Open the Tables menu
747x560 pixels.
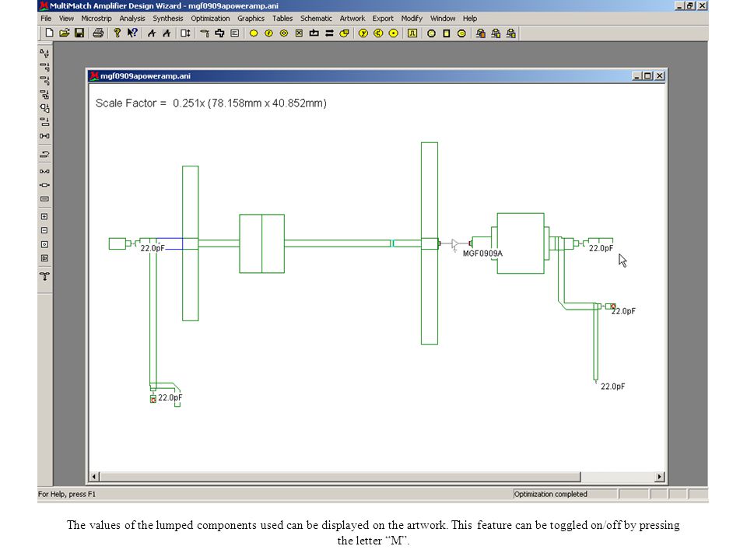(x=282, y=18)
